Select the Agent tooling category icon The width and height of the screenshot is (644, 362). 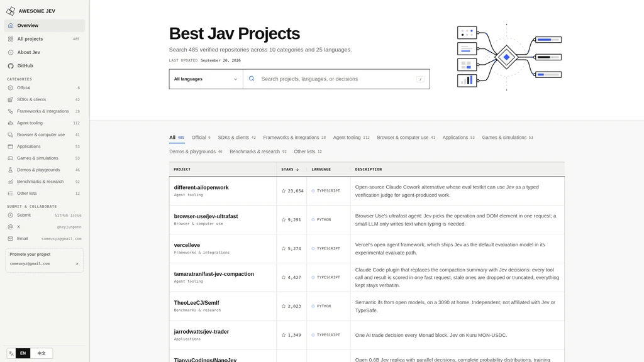tap(10, 123)
